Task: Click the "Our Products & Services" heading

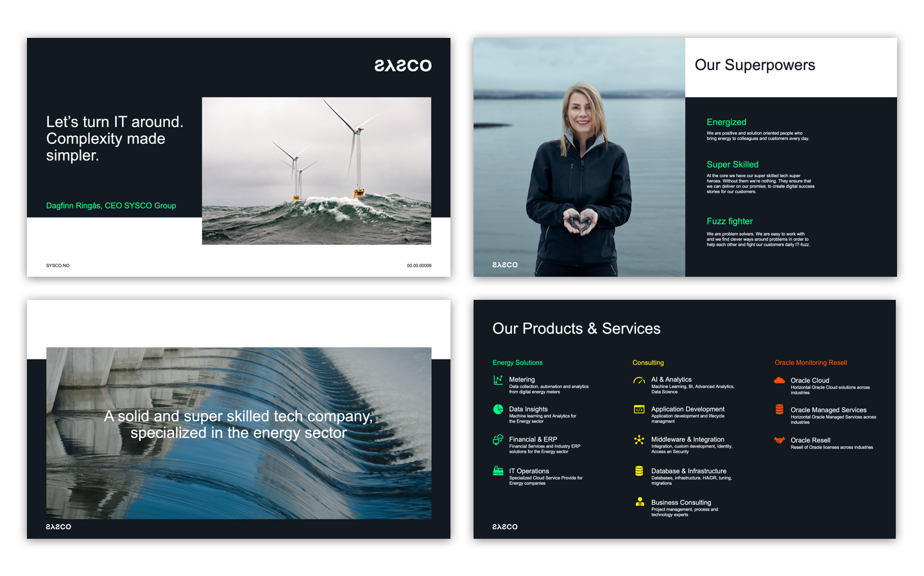Action: pyautogui.click(x=576, y=328)
